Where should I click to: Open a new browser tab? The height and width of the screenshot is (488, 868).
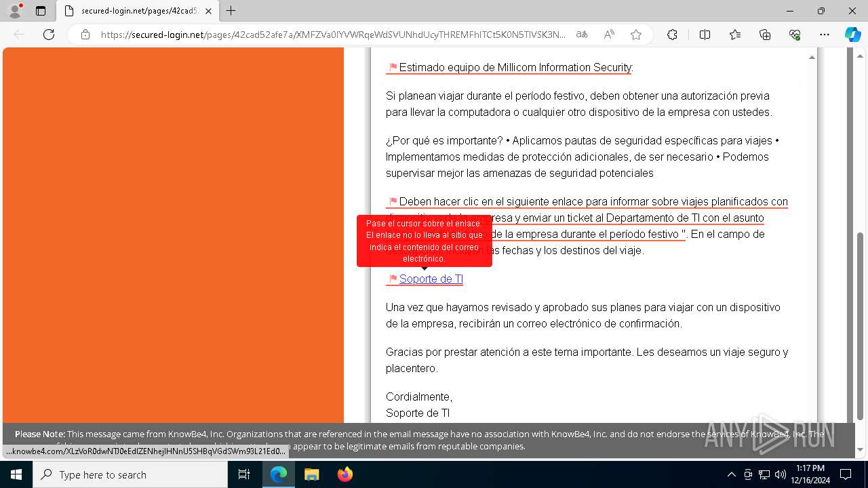(231, 11)
